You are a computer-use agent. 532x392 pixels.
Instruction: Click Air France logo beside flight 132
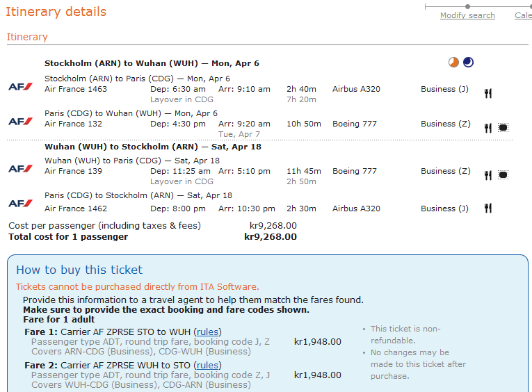point(20,122)
